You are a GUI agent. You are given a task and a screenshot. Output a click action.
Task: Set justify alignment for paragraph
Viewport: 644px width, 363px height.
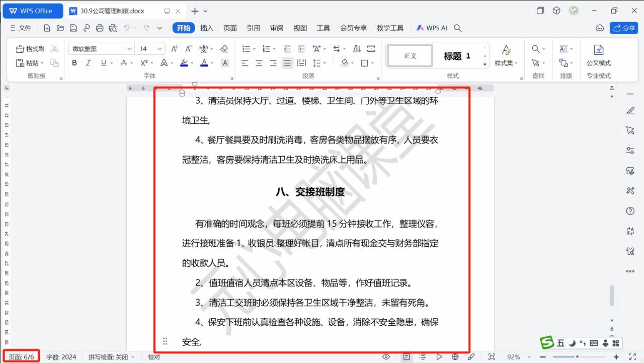tap(287, 63)
